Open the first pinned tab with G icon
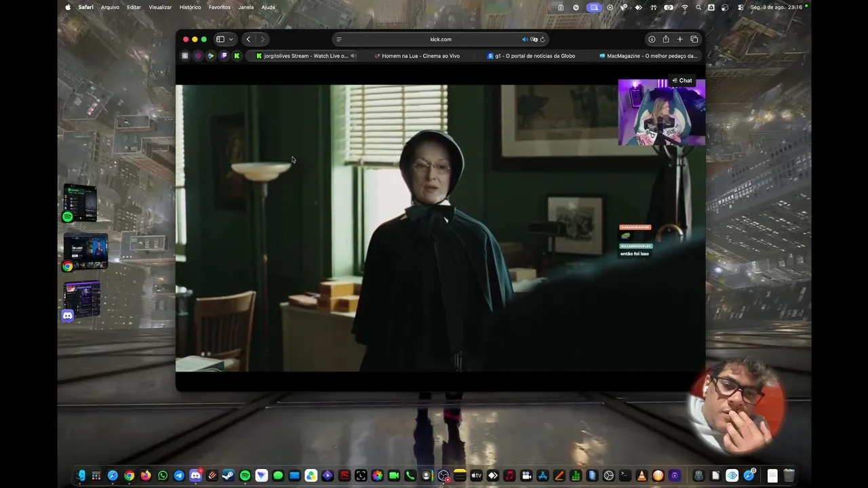Image resolution: width=868 pixels, height=488 pixels. (184, 56)
